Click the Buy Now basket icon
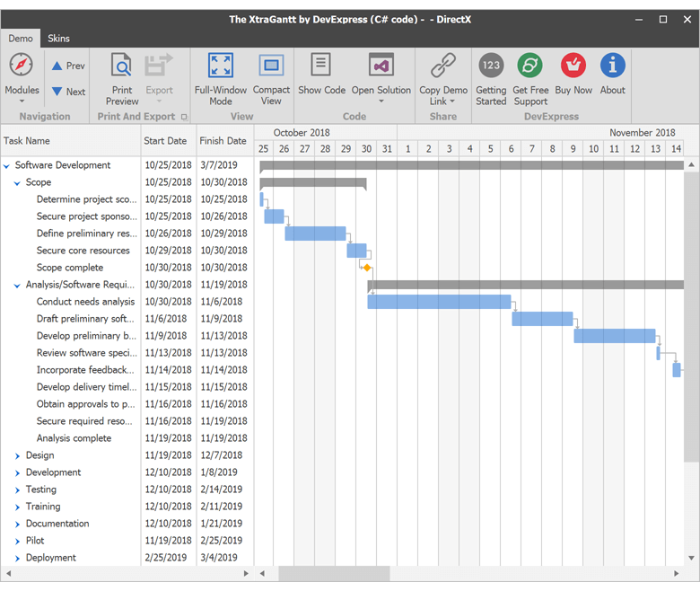The height and width of the screenshot is (591, 700). 573,66
